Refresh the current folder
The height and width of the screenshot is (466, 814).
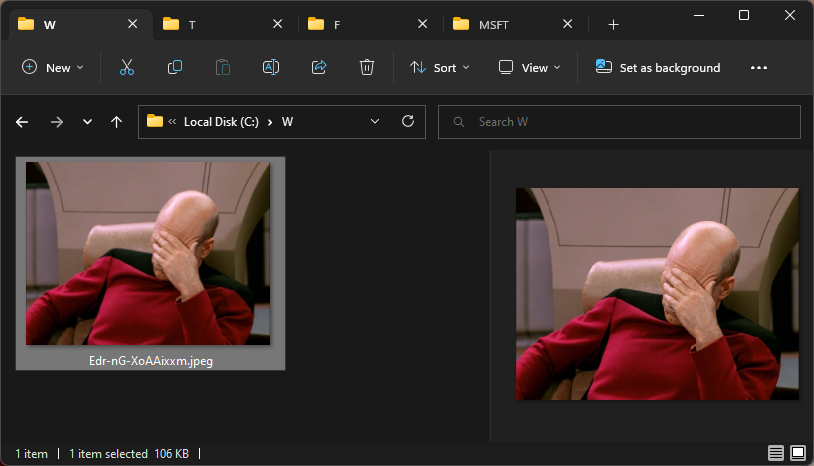tap(408, 121)
